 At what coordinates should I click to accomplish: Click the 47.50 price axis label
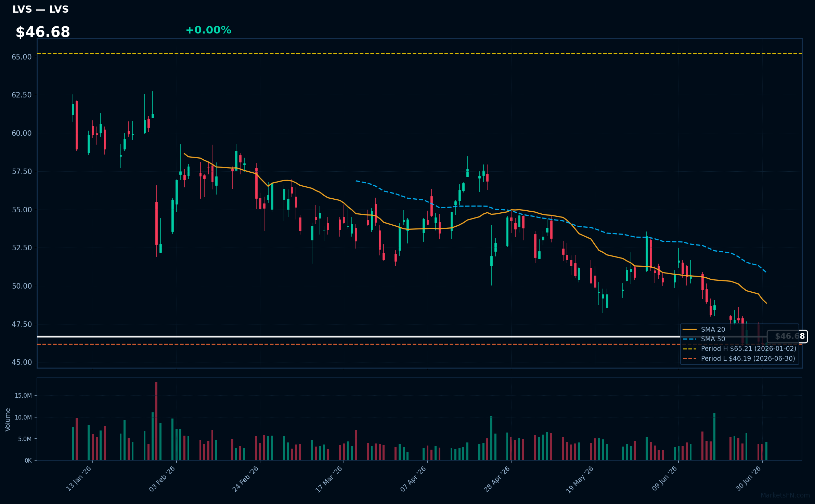(22, 324)
